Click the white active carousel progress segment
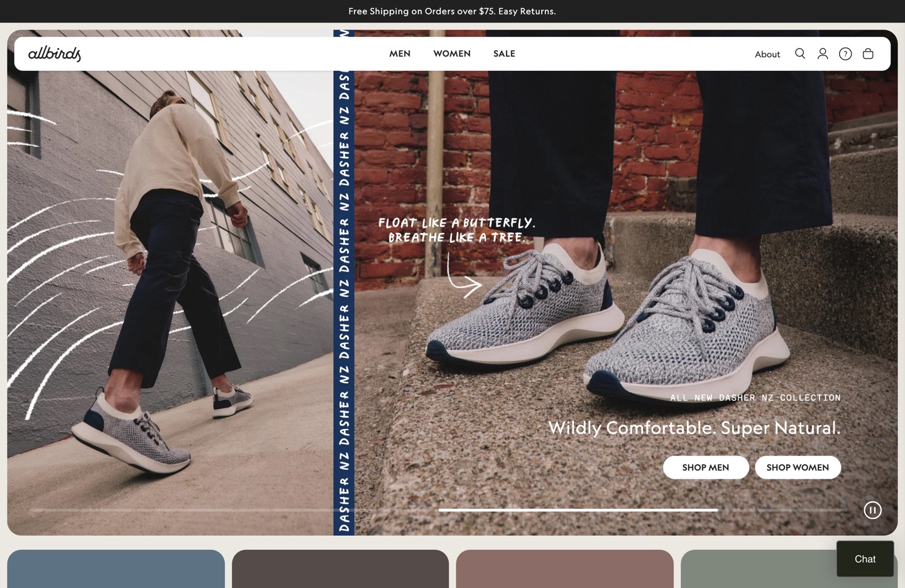Image resolution: width=905 pixels, height=588 pixels. (x=578, y=510)
